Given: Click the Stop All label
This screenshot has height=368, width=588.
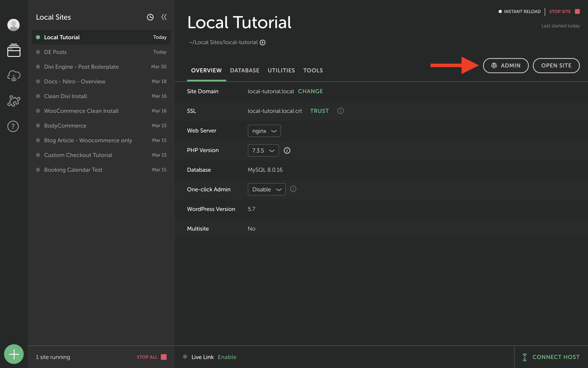Looking at the screenshot, I should click(147, 357).
